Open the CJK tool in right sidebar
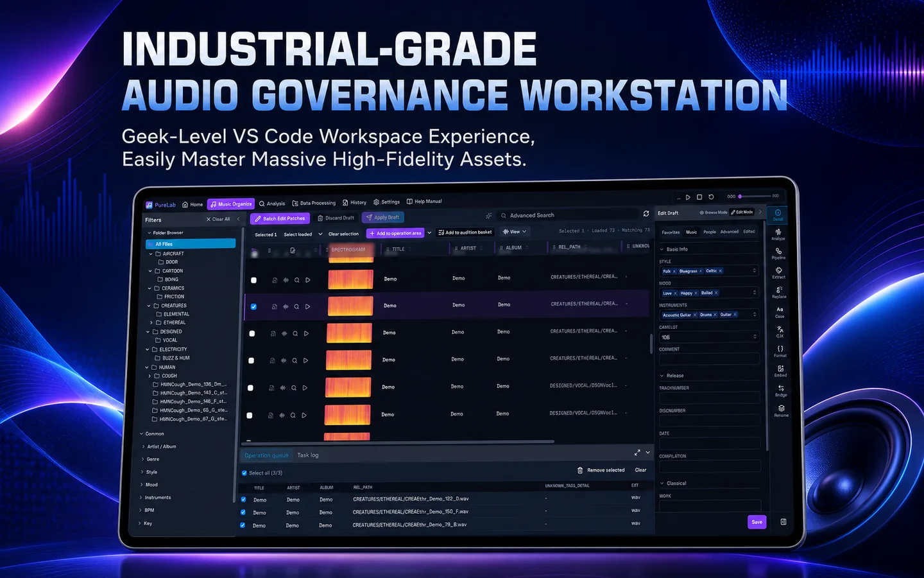 tap(780, 331)
